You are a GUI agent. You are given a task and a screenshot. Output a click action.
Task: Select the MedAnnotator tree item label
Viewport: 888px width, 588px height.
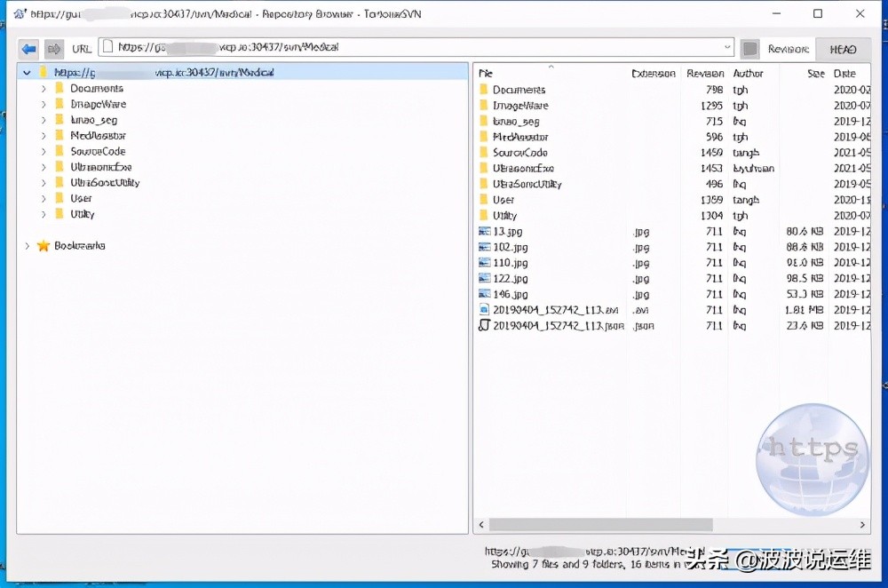[x=98, y=135]
